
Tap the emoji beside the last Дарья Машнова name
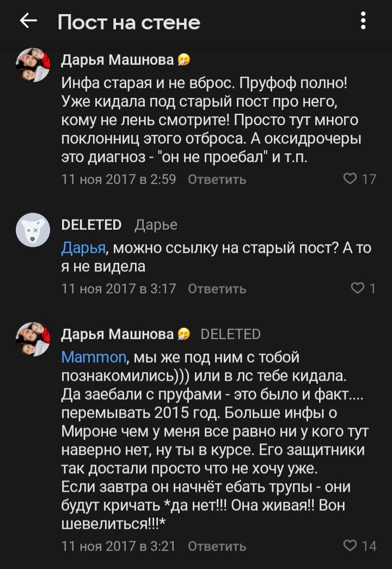[184, 334]
